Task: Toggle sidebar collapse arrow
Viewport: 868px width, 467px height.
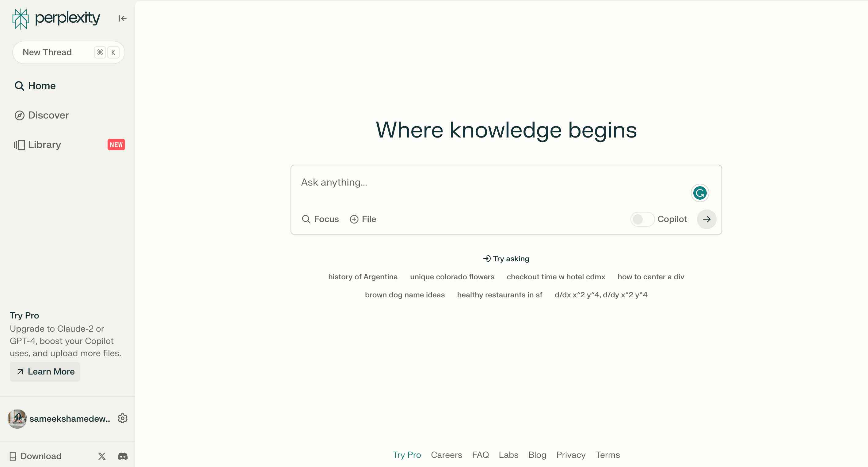Action: click(122, 18)
